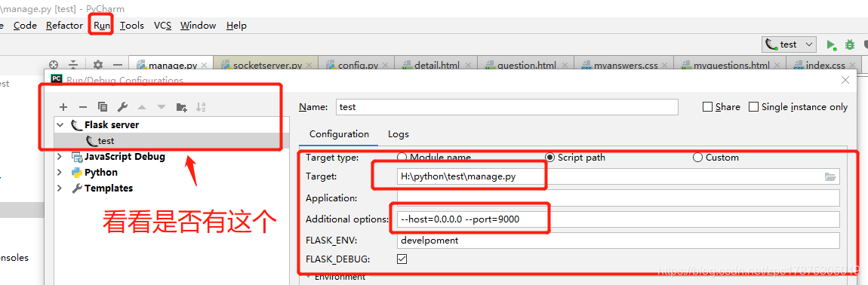The width and height of the screenshot is (868, 285).
Task: Open the Window menu
Action: [199, 26]
